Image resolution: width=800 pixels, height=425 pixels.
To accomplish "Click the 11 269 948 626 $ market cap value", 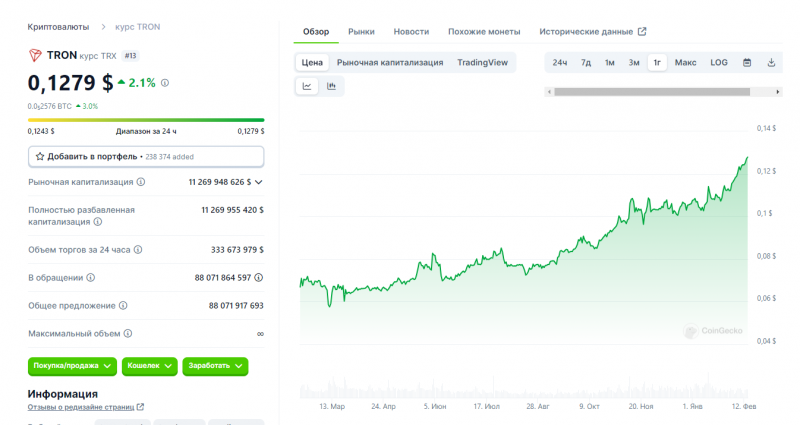I will click(x=220, y=182).
